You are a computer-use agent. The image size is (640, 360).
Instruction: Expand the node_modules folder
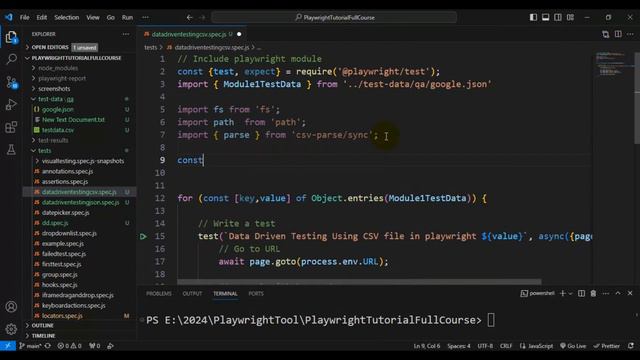pos(58,68)
